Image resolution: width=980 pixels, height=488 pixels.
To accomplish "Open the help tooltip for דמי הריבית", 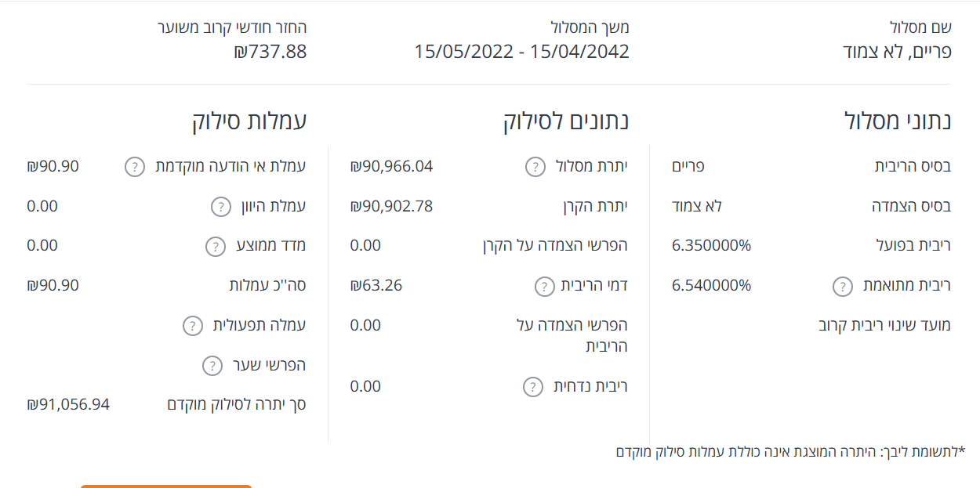I will pyautogui.click(x=544, y=286).
